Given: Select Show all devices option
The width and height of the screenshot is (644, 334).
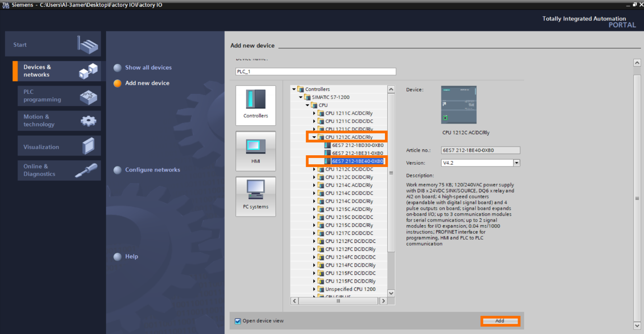Looking at the screenshot, I should pos(148,68).
